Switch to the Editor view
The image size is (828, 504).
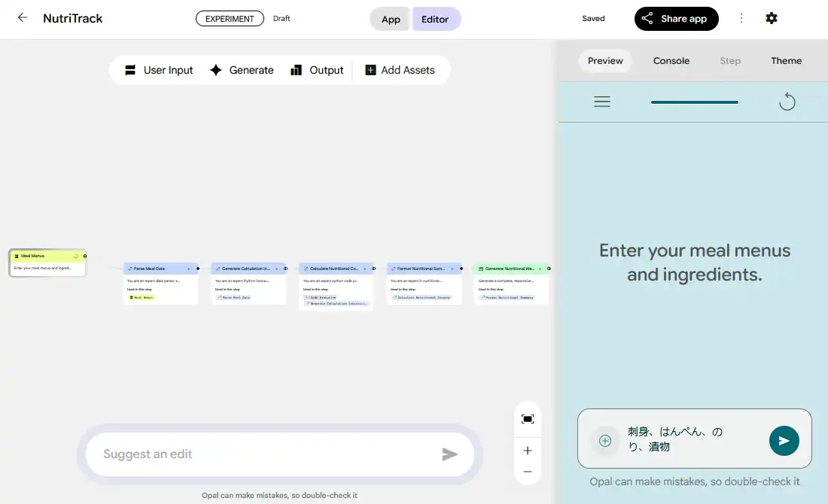pos(435,20)
